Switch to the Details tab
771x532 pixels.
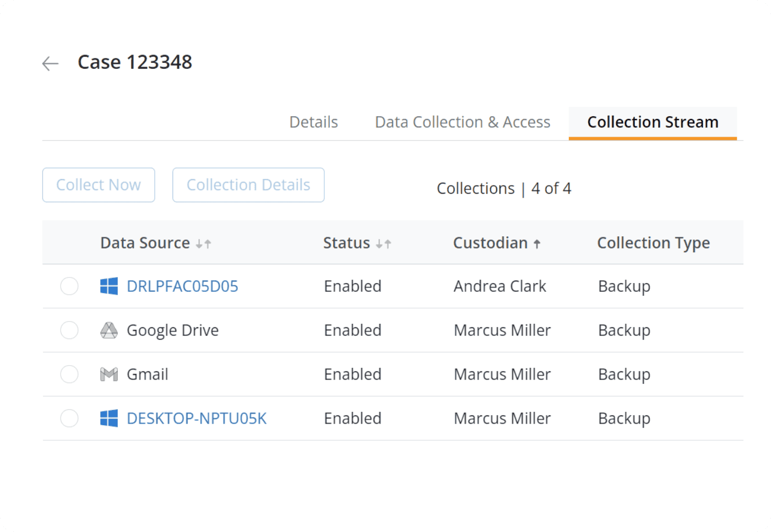coord(313,122)
